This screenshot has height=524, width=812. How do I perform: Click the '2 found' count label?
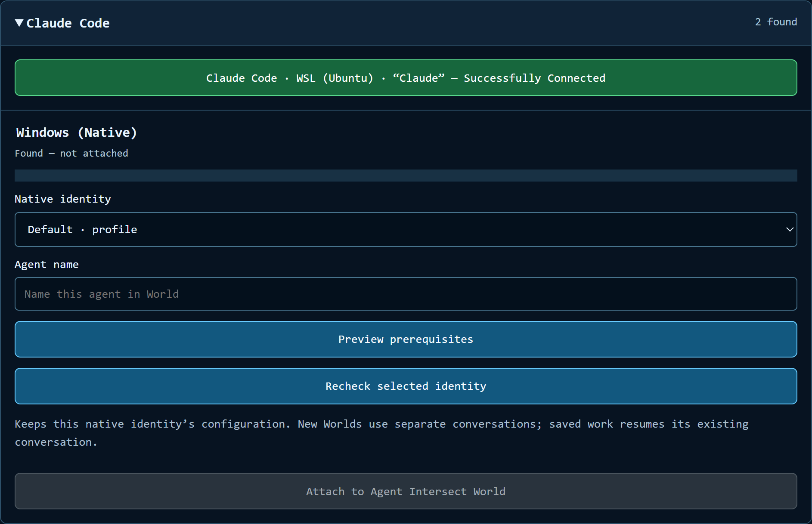coord(776,22)
